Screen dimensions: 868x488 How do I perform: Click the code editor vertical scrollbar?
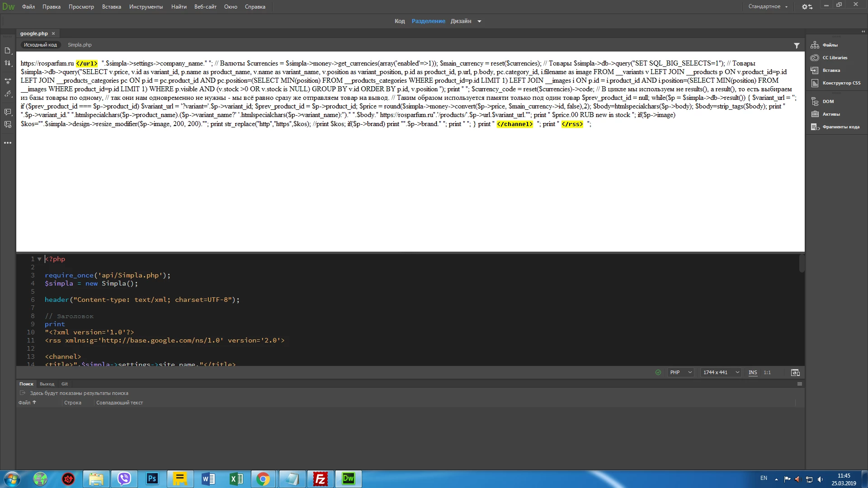click(x=802, y=264)
